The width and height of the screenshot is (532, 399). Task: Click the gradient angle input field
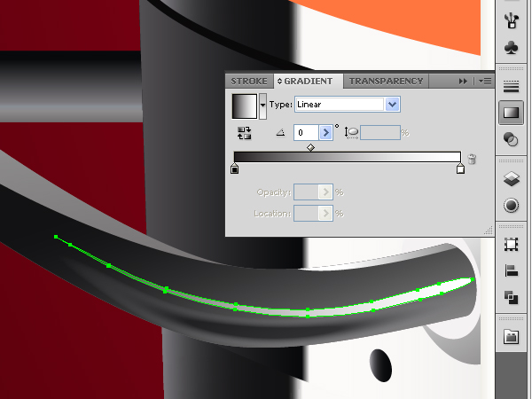click(307, 133)
